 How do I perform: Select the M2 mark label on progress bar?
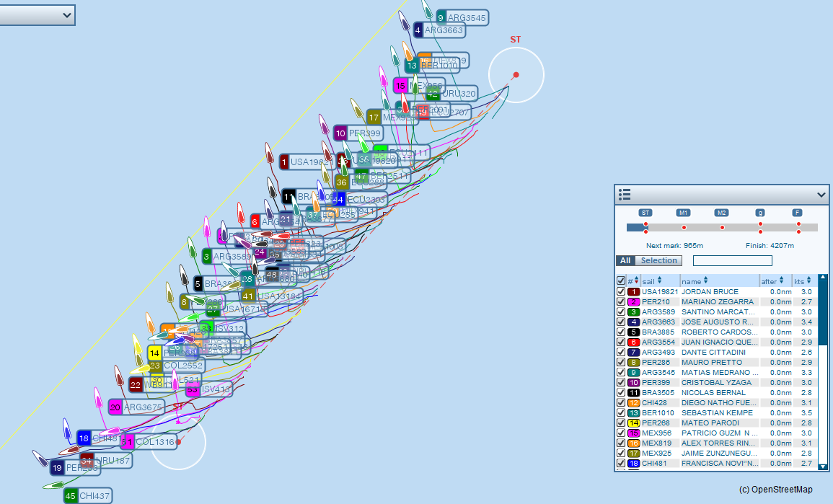click(722, 213)
